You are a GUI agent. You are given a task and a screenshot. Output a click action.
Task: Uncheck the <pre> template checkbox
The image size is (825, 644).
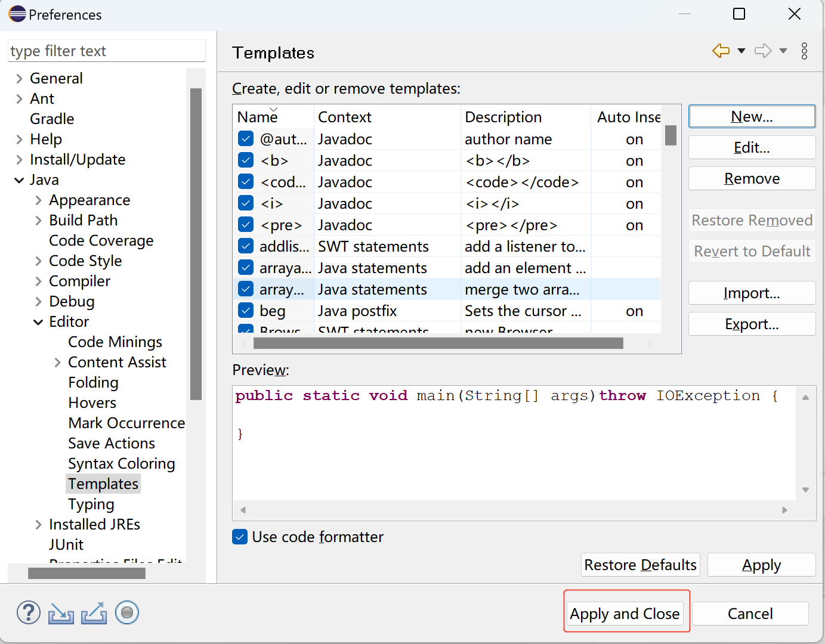(x=246, y=225)
